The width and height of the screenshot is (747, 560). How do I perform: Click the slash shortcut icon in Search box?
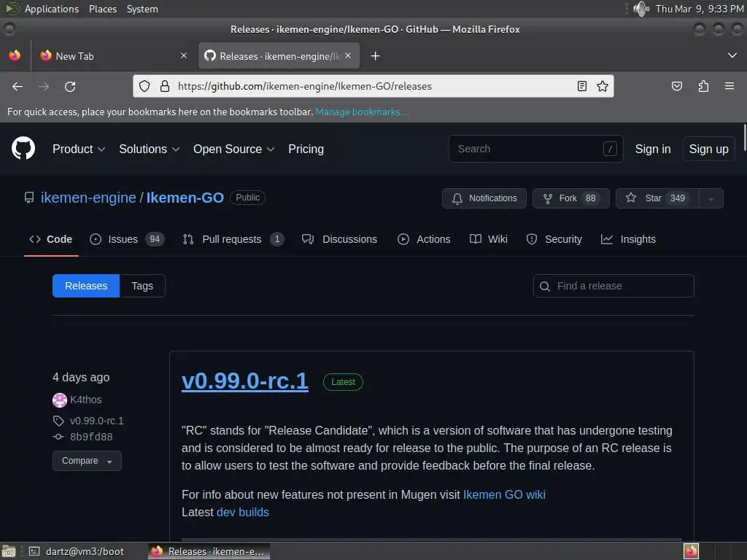(610, 149)
